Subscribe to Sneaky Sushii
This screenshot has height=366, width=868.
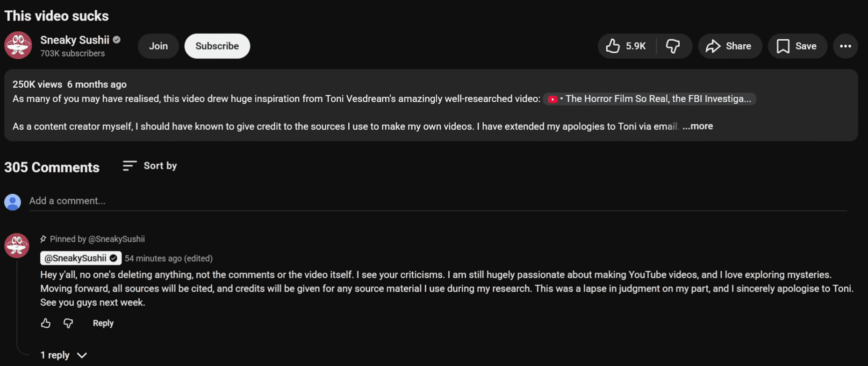(x=217, y=46)
